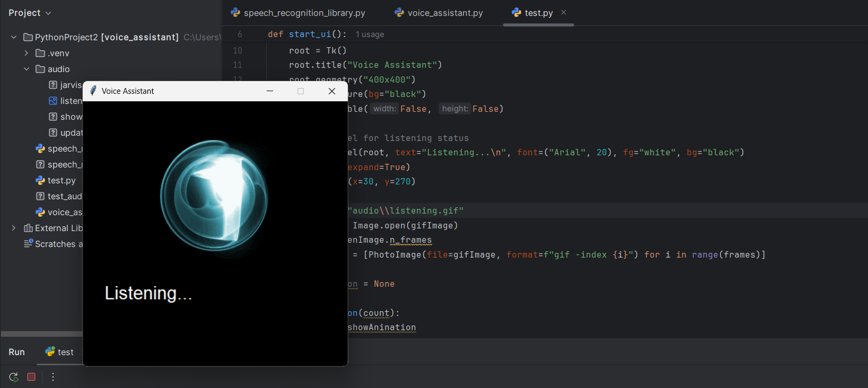Viewport: 868px width, 388px height.
Task: Click the PythonProject2 folder icon
Action: point(28,37)
